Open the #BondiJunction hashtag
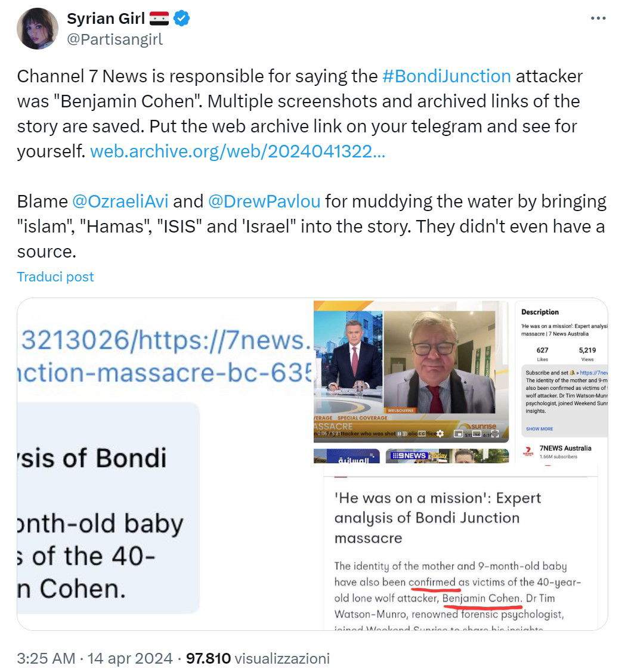 (x=447, y=76)
